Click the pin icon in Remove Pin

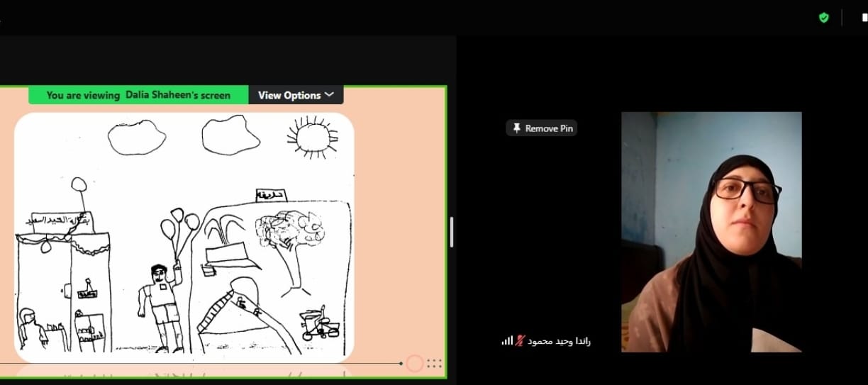[x=517, y=128]
